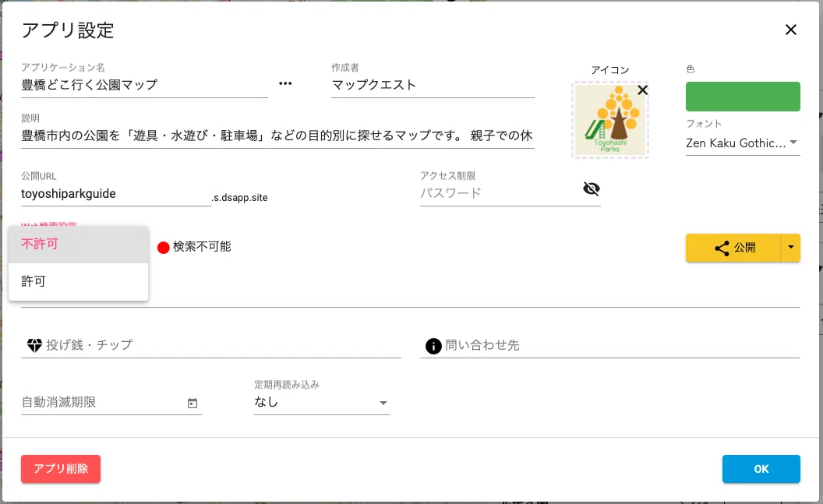Focus the 問い合わせ先 contact field
823x504 pixels.
[610, 345]
